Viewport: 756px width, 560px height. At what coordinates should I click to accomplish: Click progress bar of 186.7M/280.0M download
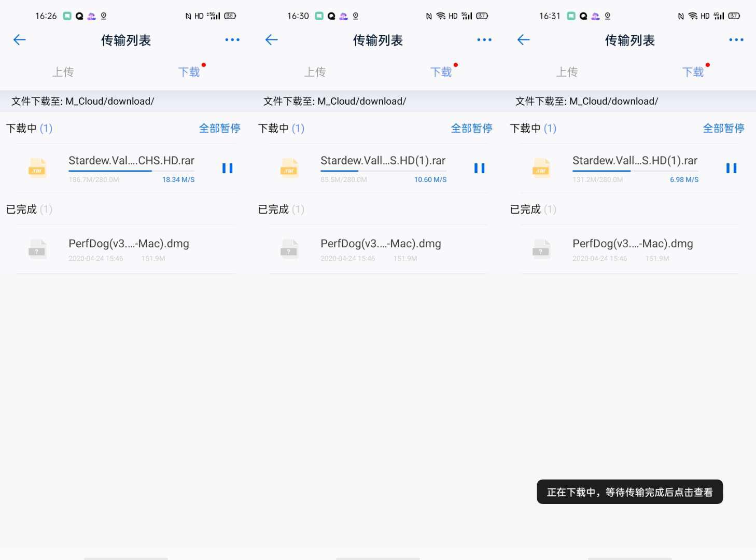click(x=132, y=171)
